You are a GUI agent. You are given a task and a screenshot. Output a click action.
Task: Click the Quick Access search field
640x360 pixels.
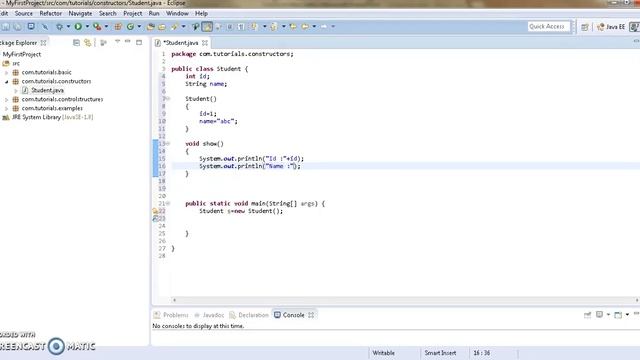pos(549,27)
